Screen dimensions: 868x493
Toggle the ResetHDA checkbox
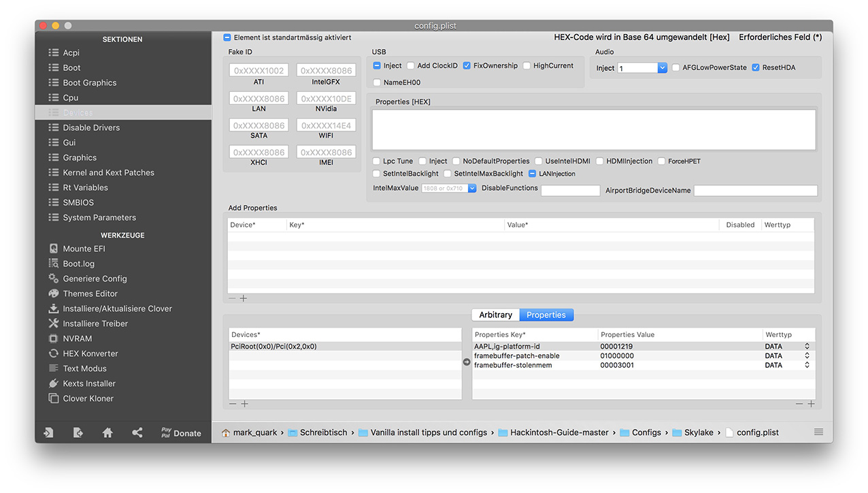tap(756, 67)
